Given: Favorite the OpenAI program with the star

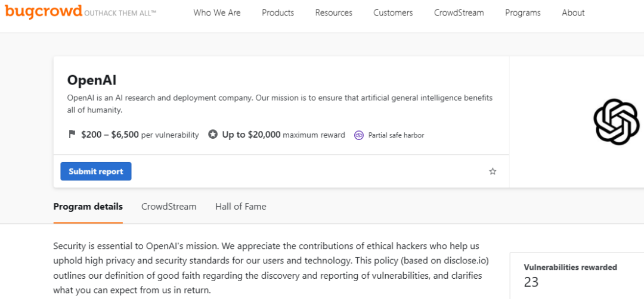Looking at the screenshot, I should pos(493,172).
